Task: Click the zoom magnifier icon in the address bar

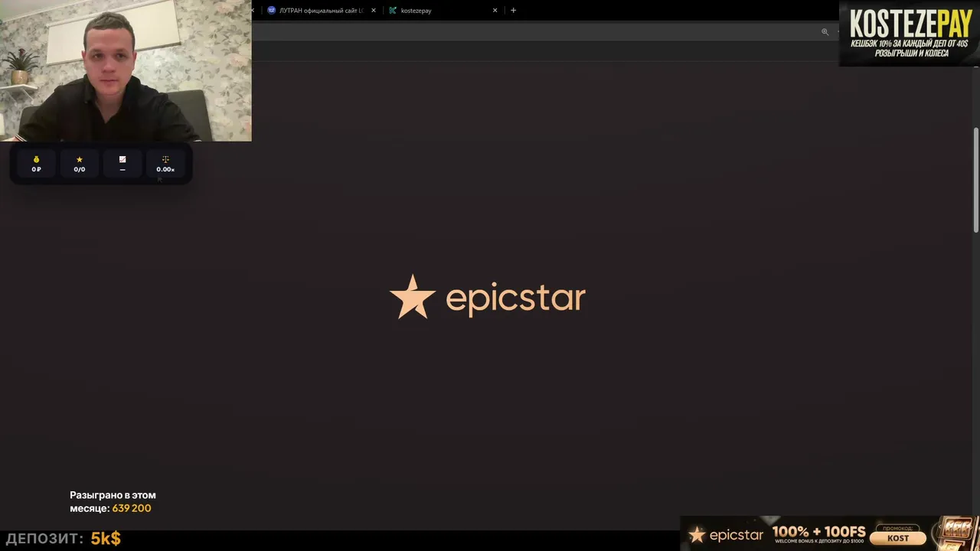Action: click(x=825, y=32)
